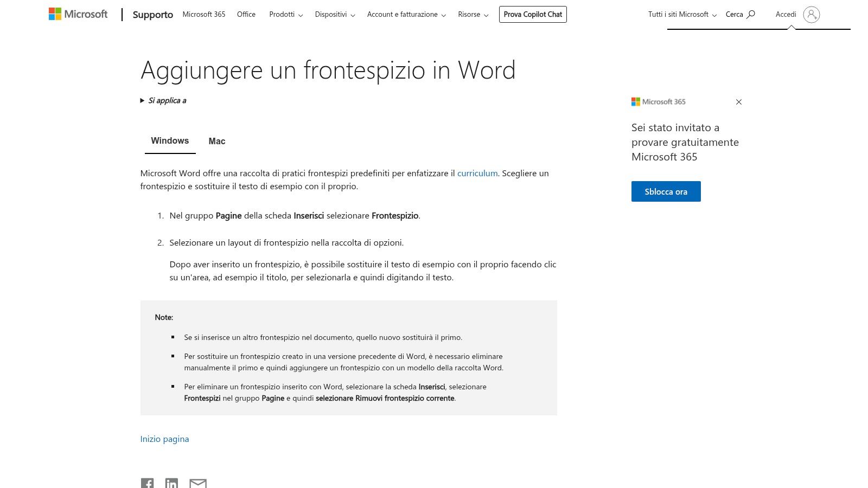
Task: Click the Prova Copilot Chat button
Action: (533, 14)
